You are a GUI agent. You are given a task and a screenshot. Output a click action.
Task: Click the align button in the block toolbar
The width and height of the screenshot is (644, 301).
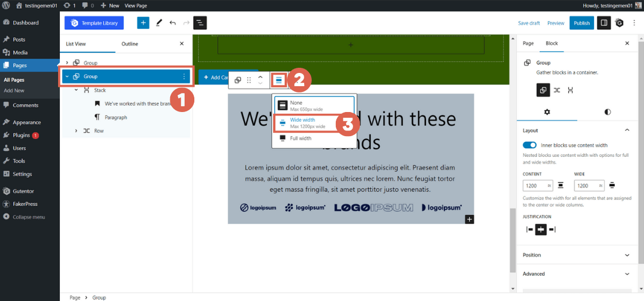(x=279, y=80)
